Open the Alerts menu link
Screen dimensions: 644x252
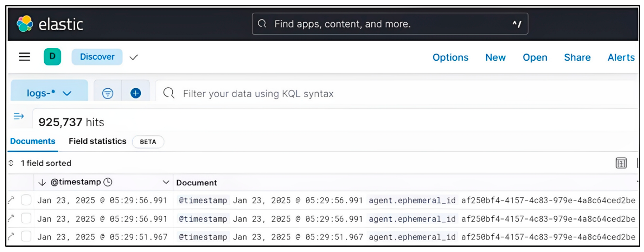(x=621, y=57)
